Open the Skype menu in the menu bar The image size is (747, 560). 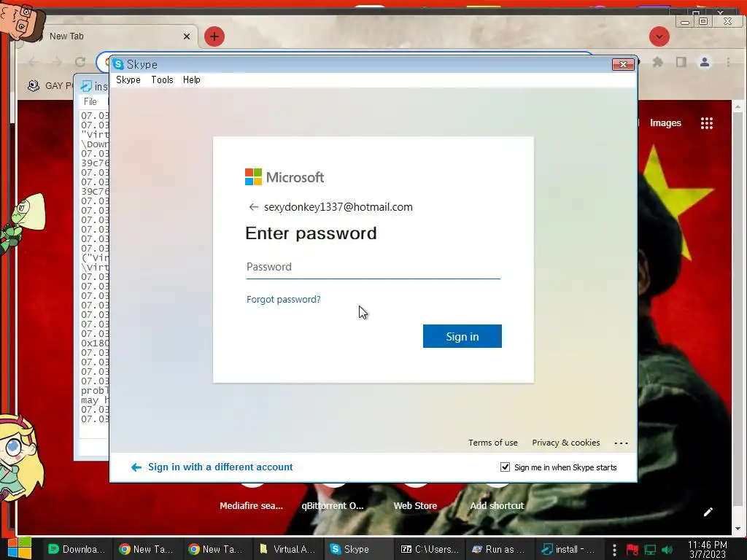tap(128, 80)
